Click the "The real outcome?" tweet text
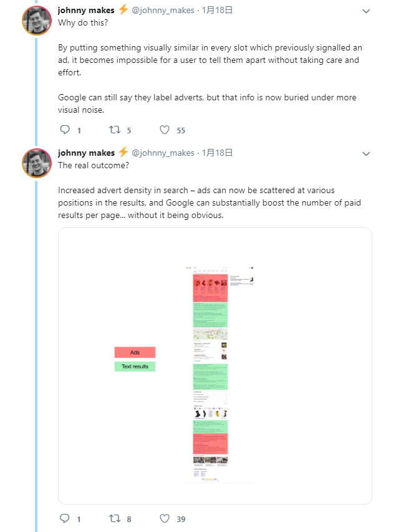The image size is (396, 532). point(94,165)
